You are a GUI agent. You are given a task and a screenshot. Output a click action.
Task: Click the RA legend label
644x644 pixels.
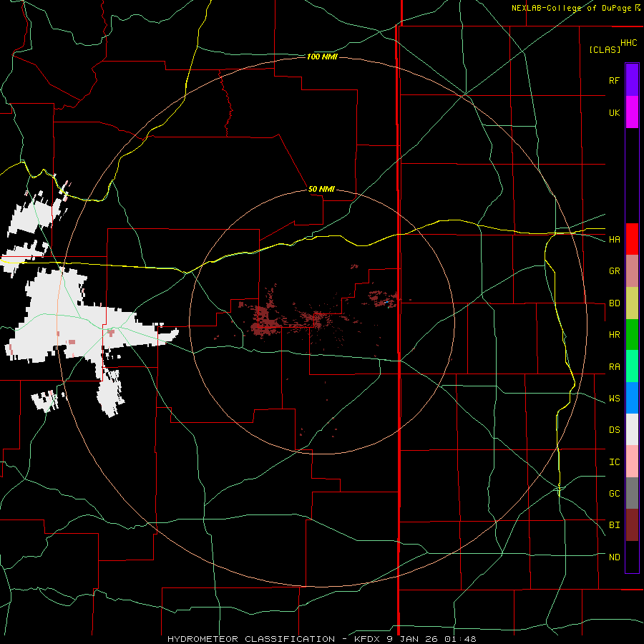click(x=614, y=367)
